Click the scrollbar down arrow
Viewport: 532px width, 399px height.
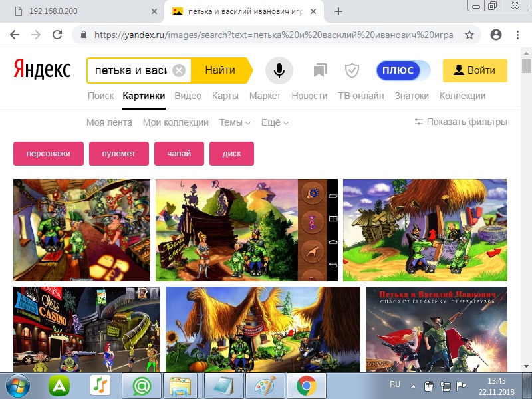pyautogui.click(x=526, y=366)
